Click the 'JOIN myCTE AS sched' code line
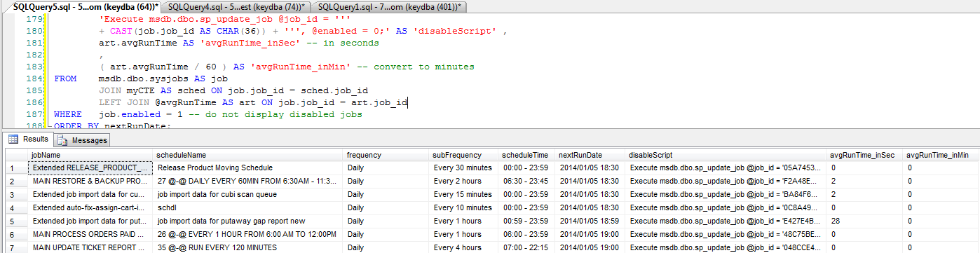The image size is (980, 253). click(x=233, y=90)
